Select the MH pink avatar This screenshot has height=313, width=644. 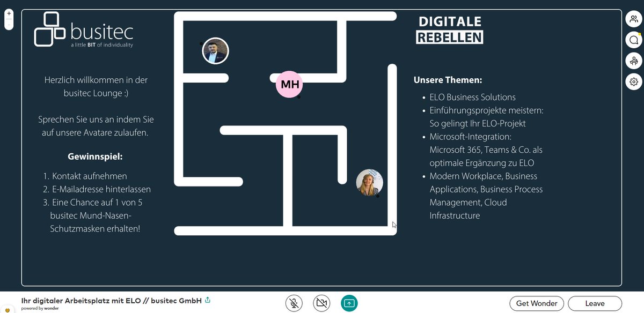290,84
